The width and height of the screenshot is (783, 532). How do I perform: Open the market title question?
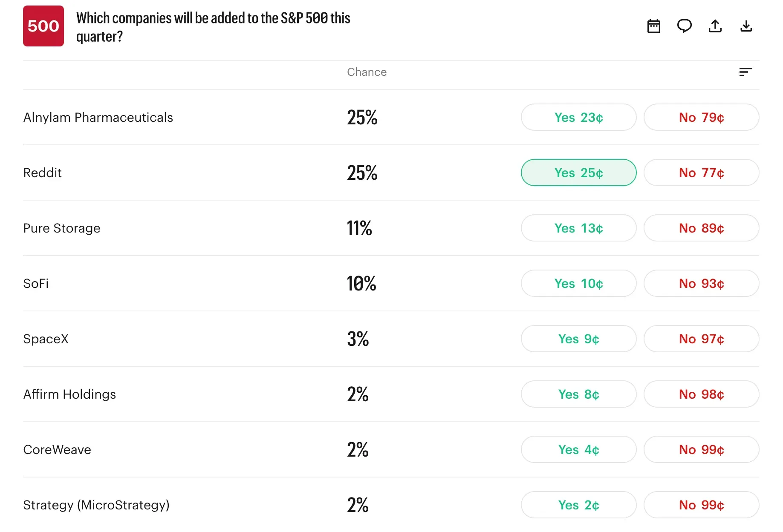(x=213, y=27)
